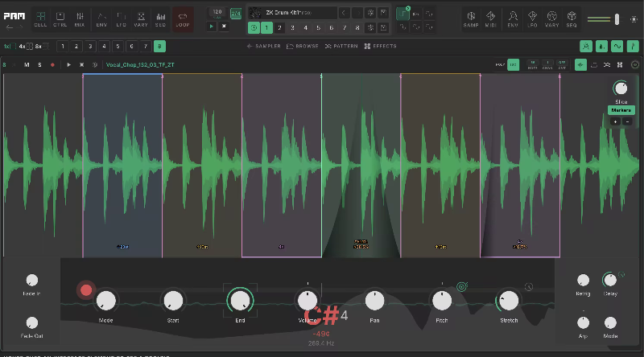
Task: Click the green wave icon, top-right row
Action: 617,47
